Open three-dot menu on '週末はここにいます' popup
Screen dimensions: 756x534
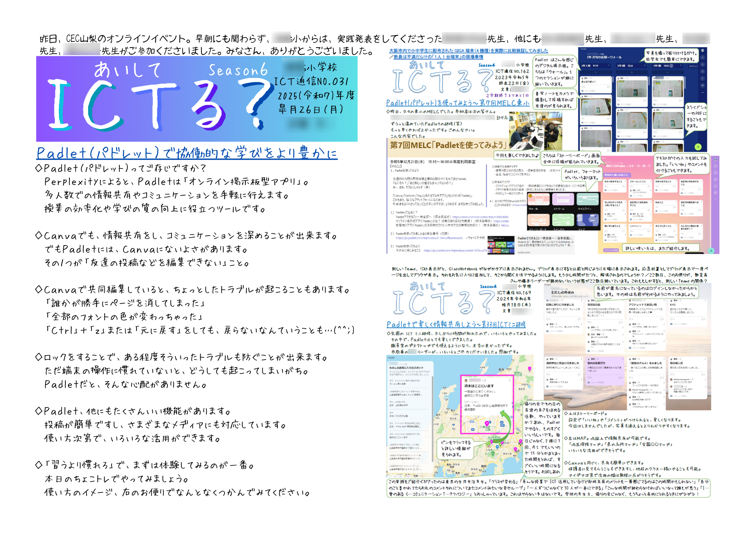point(510,380)
